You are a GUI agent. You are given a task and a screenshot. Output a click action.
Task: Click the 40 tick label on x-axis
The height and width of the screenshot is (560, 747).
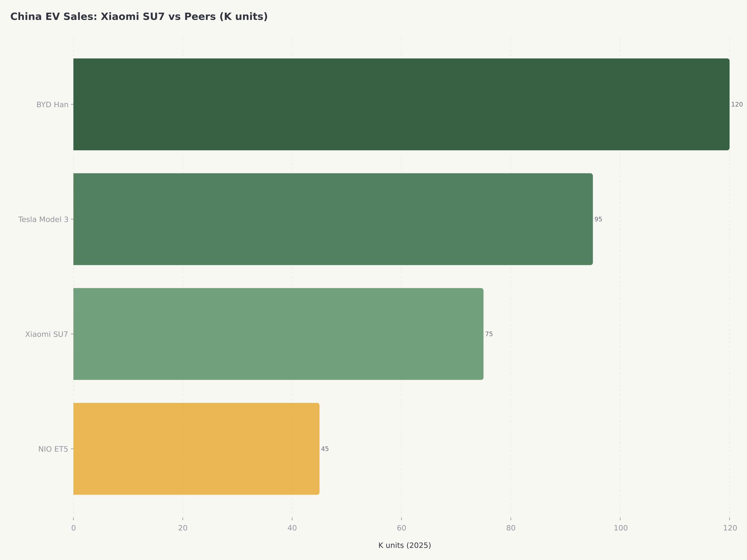[x=292, y=528]
